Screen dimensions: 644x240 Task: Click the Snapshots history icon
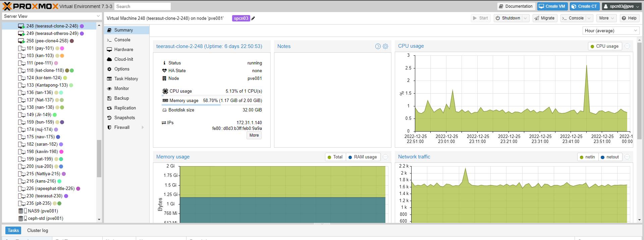coord(109,117)
